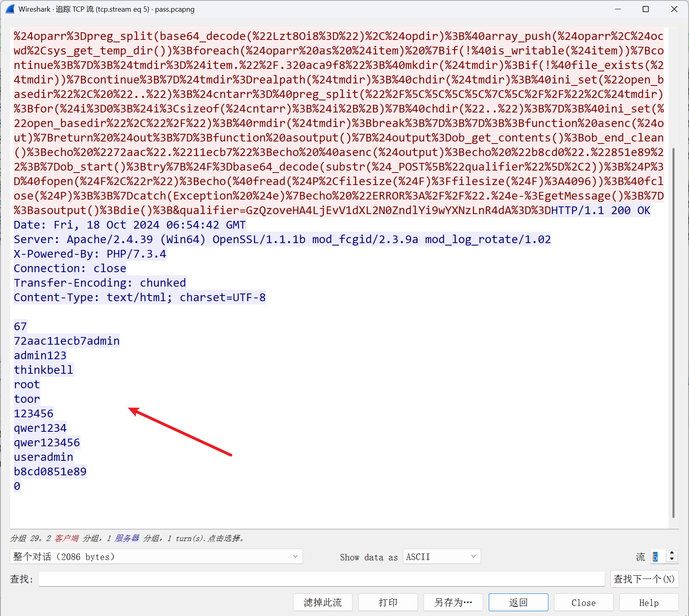Click the 'qwer123456' password entry
Viewport: 689px width, 616px height.
(47, 443)
